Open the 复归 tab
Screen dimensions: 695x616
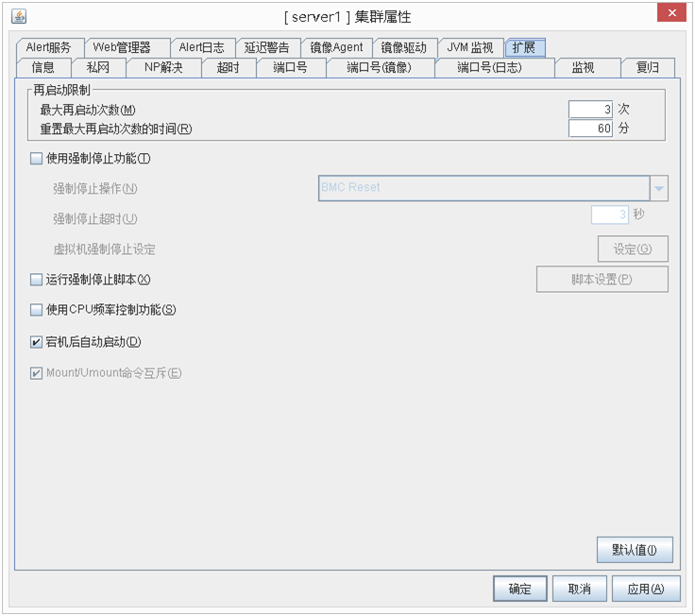[648, 67]
